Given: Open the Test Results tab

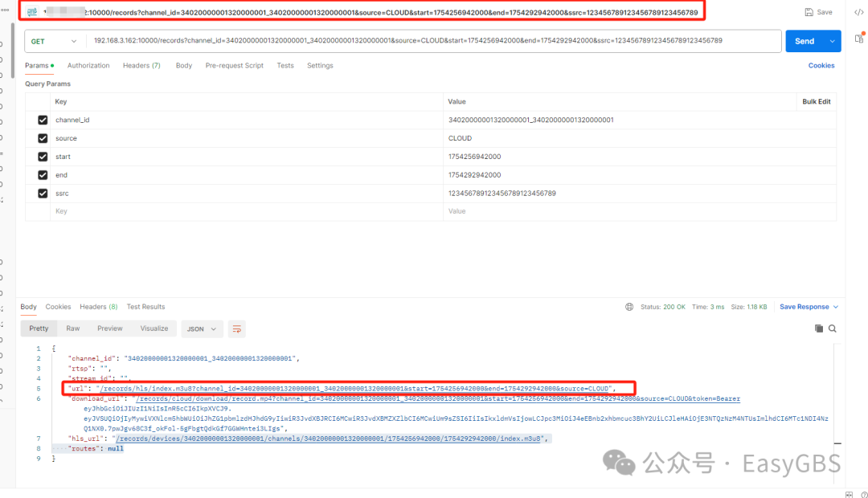Looking at the screenshot, I should click(x=145, y=307).
